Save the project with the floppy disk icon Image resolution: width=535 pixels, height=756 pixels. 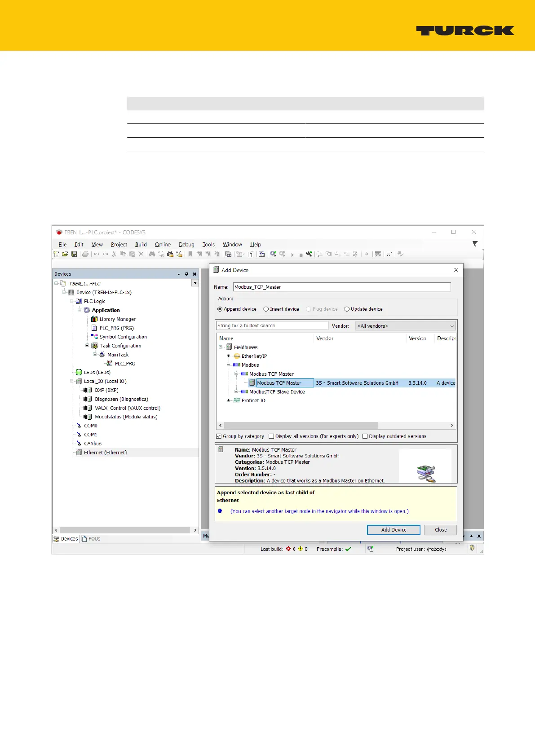pos(74,254)
